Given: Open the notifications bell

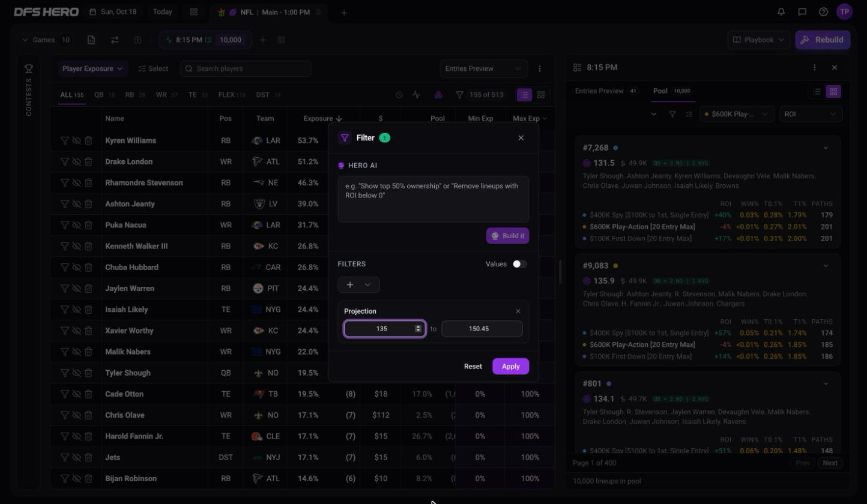Looking at the screenshot, I should [781, 11].
